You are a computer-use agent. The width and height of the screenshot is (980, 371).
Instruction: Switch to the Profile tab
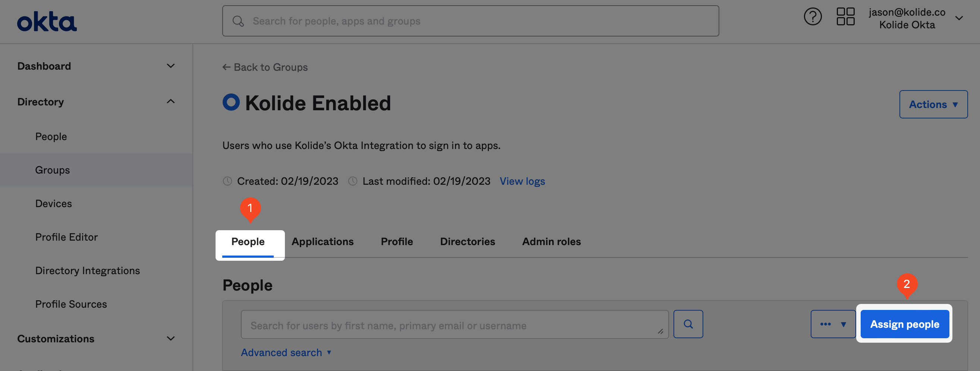pyautogui.click(x=396, y=242)
